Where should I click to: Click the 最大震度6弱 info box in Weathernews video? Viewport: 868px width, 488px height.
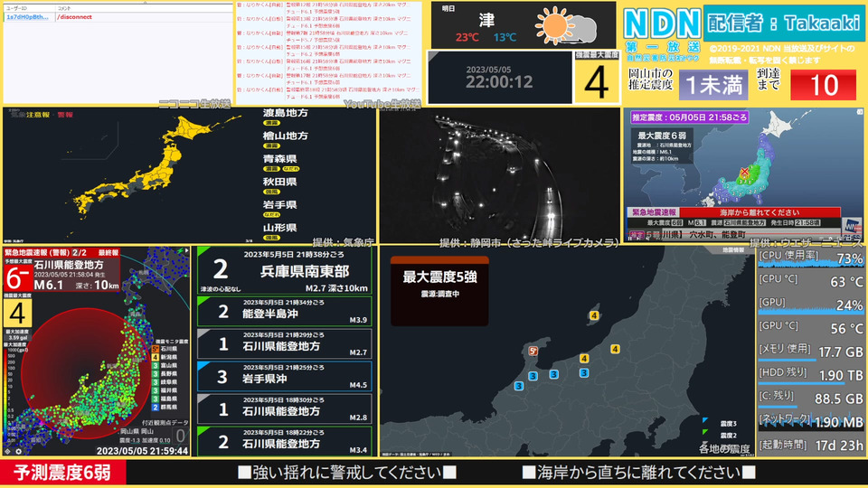coord(662,146)
